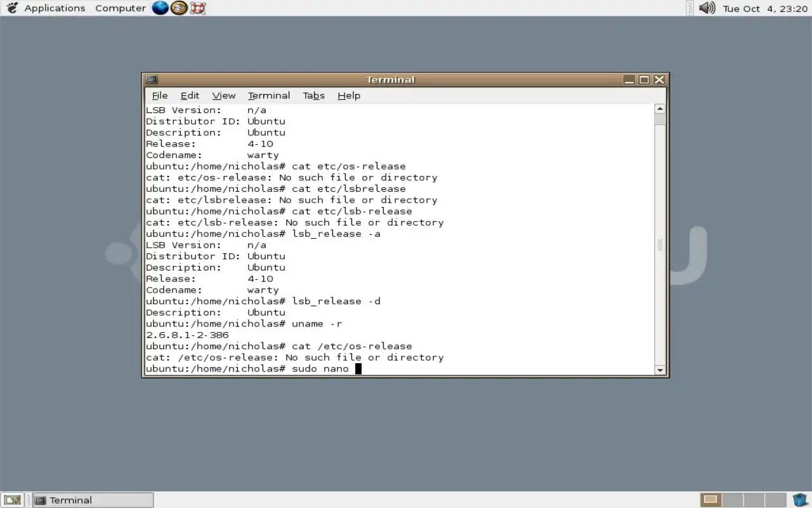Open the lifebuoy help icon
The image size is (812, 508).
pyautogui.click(x=198, y=8)
